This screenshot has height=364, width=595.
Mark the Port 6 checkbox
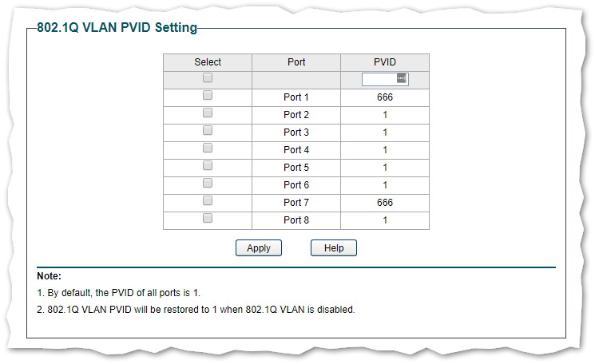(208, 184)
